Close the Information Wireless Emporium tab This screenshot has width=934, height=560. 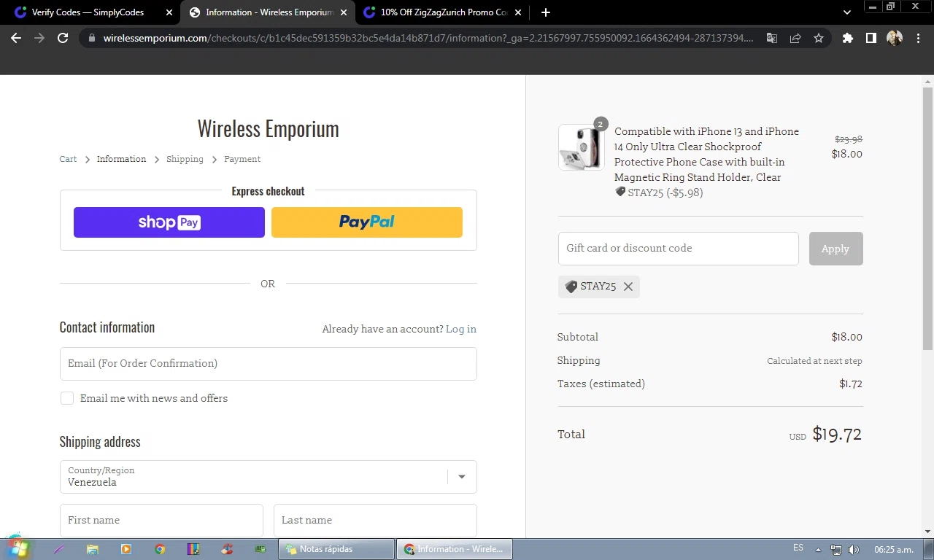tap(344, 12)
